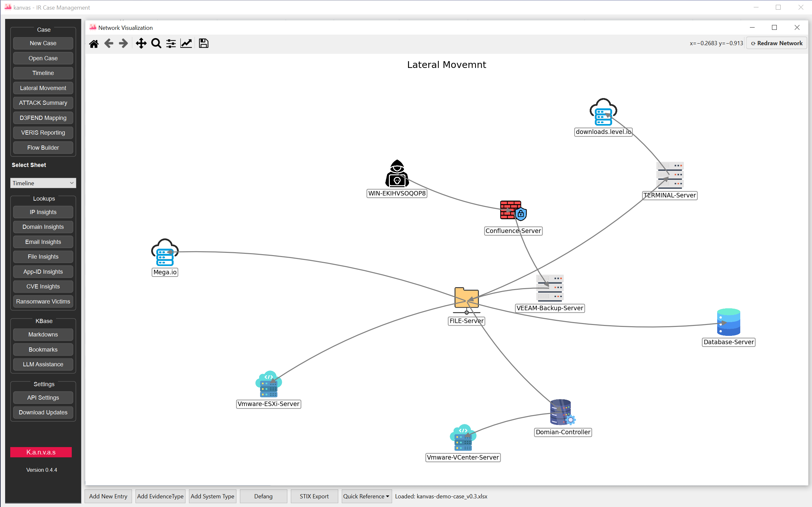Click the STIX Export button
This screenshot has width=812, height=507.
[314, 496]
